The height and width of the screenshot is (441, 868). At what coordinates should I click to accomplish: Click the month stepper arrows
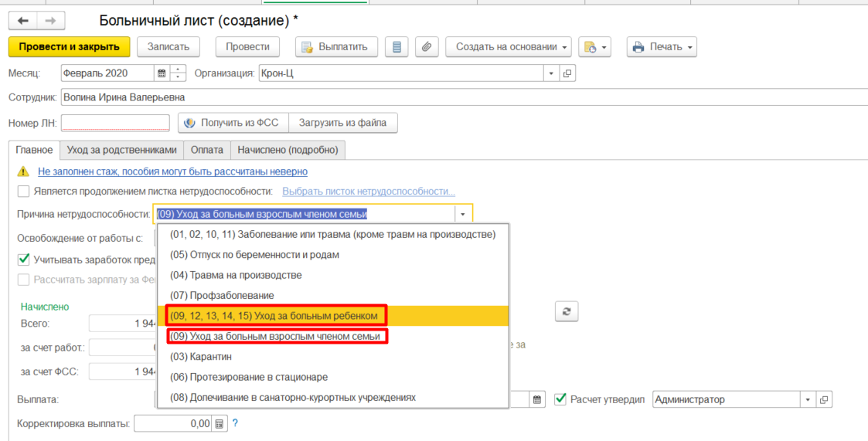click(x=178, y=73)
